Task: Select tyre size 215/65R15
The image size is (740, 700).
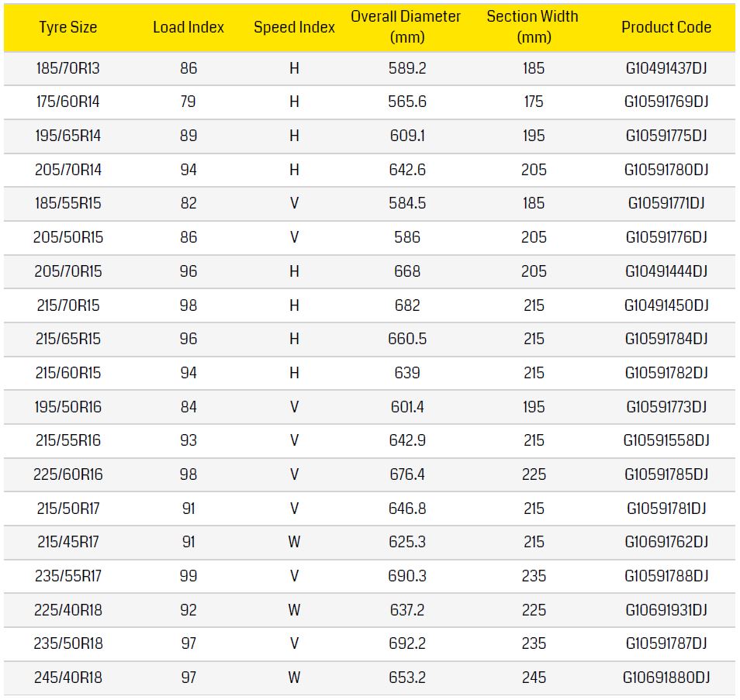Action: pyautogui.click(x=68, y=339)
